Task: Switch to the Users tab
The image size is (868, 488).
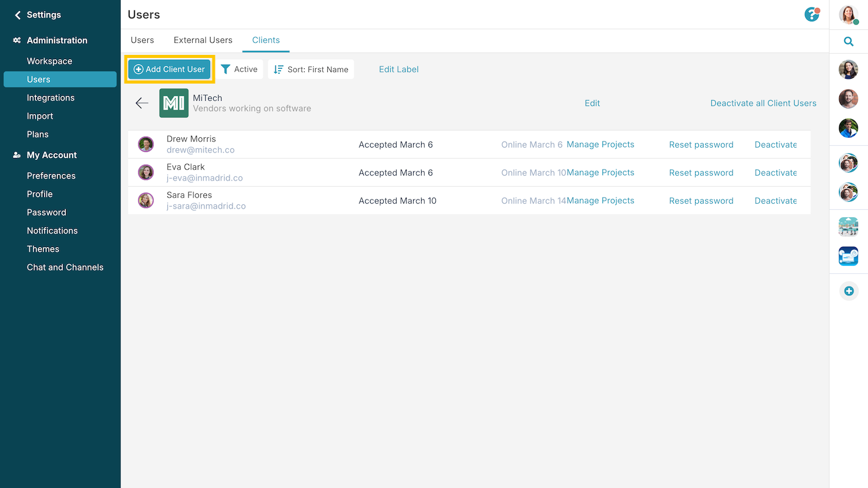Action: (142, 40)
